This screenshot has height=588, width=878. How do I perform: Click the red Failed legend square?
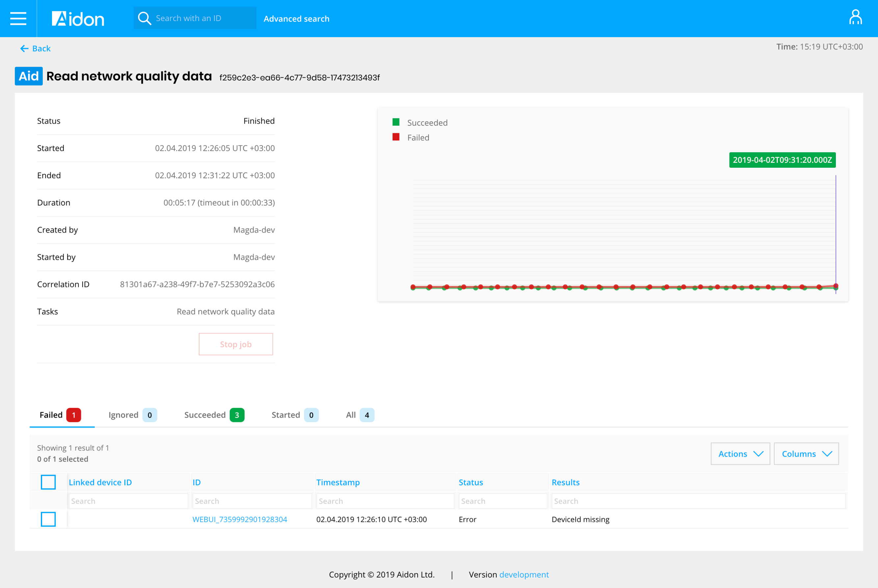click(x=396, y=137)
